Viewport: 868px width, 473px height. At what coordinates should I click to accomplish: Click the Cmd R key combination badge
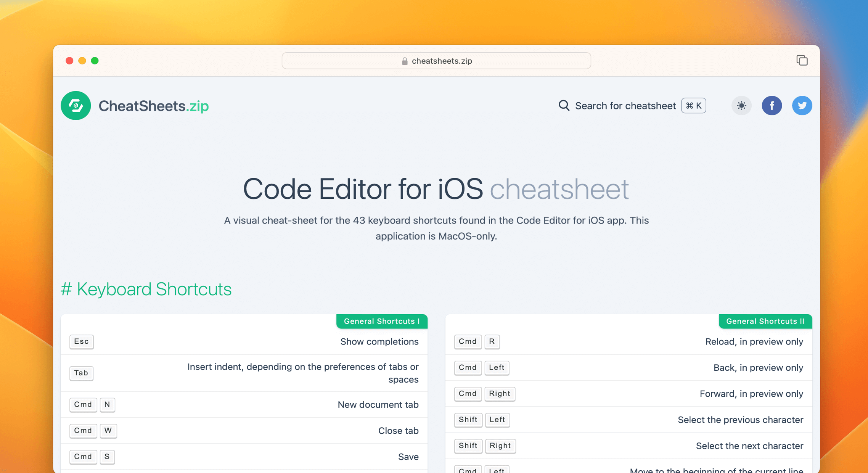pyautogui.click(x=477, y=342)
